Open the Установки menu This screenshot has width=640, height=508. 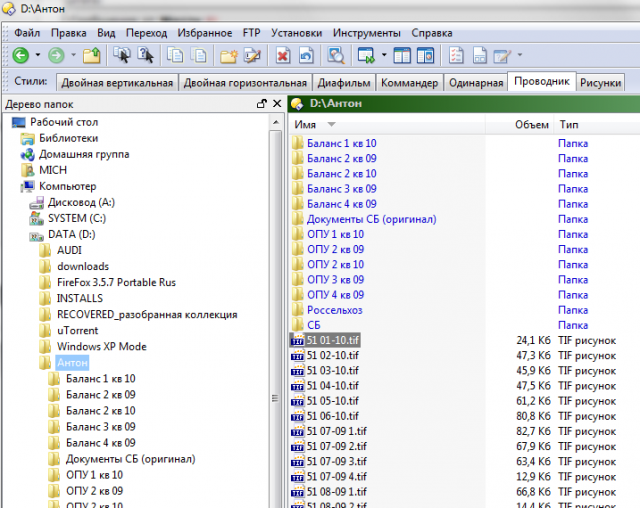[297, 33]
